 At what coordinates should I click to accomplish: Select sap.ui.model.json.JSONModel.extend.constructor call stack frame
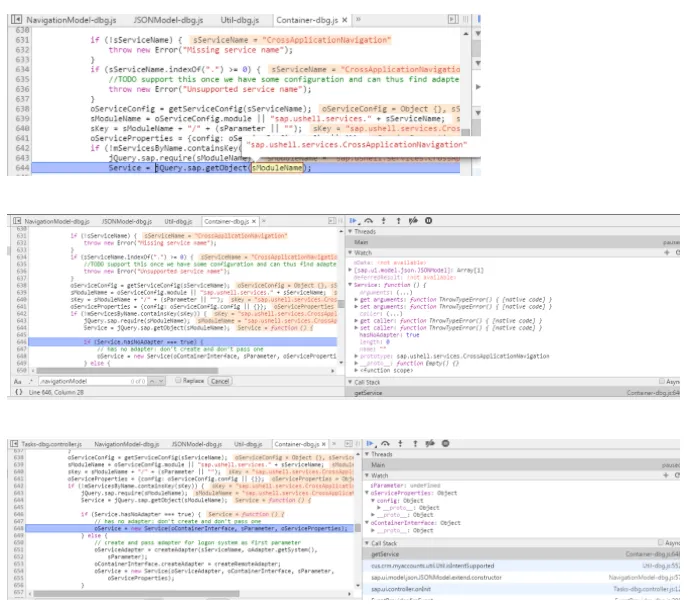[521, 577]
